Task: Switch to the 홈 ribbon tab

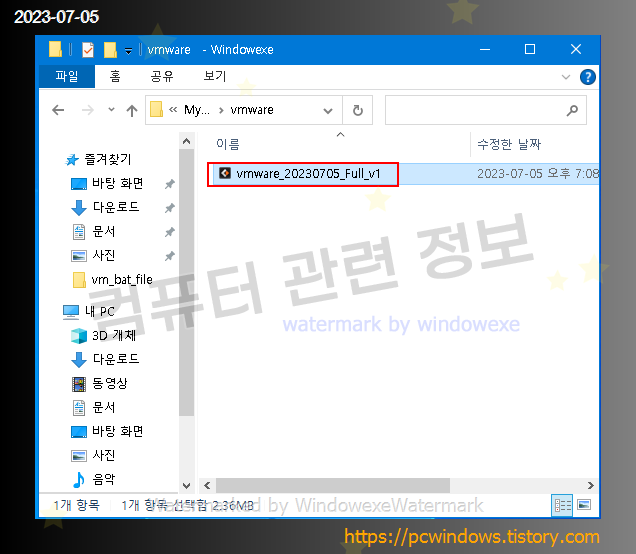Action: click(115, 76)
